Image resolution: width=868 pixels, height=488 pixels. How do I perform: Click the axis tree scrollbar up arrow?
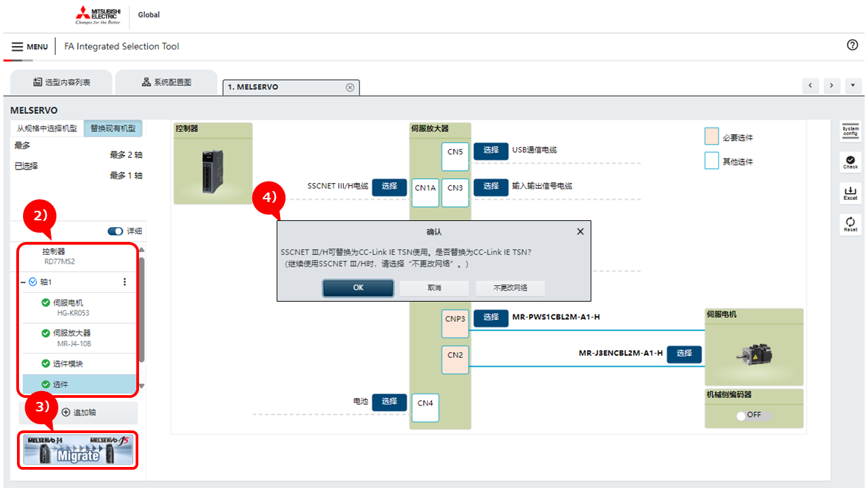point(141,249)
